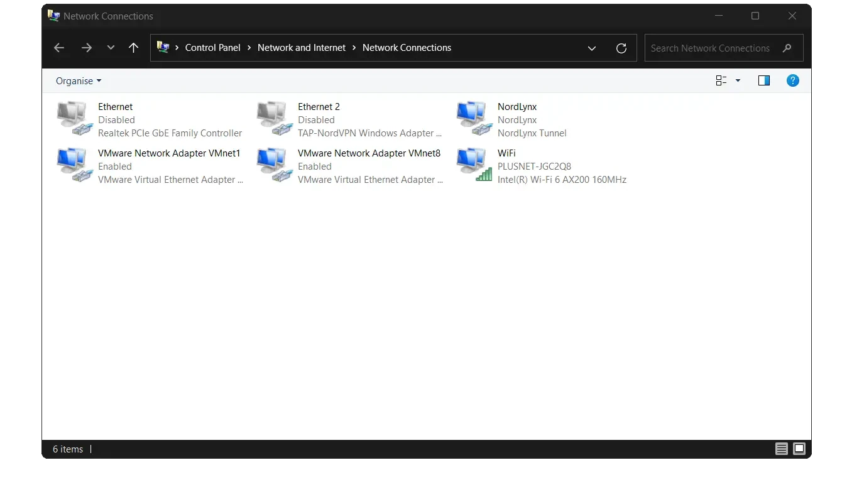Open recent locations dropdown arrow
847x504 pixels.
pos(111,48)
